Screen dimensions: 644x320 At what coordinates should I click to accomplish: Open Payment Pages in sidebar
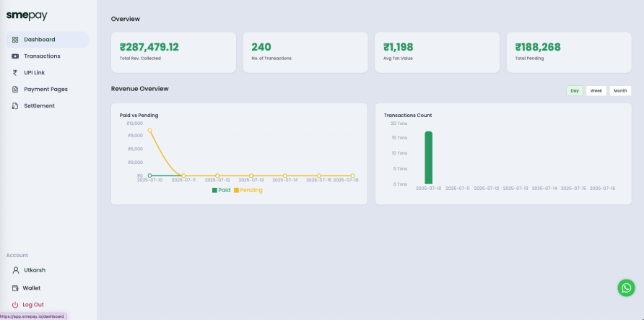point(47,89)
